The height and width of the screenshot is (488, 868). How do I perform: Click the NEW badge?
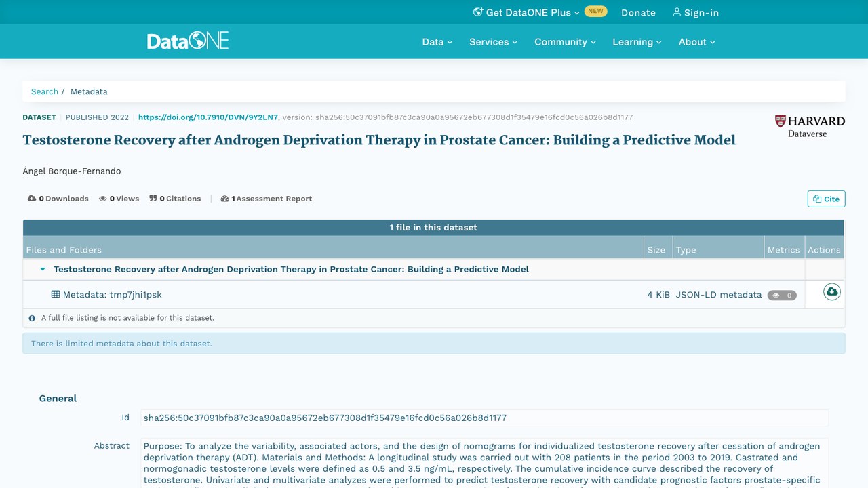tap(595, 12)
